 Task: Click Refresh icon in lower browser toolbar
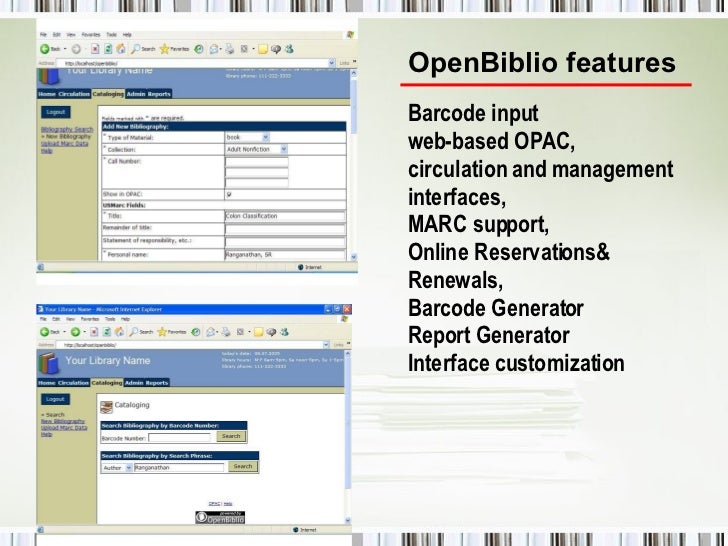pyautogui.click(x=107, y=332)
